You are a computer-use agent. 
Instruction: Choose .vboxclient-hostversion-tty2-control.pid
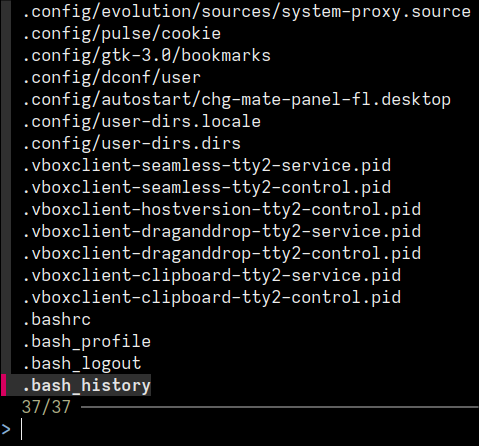(x=221, y=210)
